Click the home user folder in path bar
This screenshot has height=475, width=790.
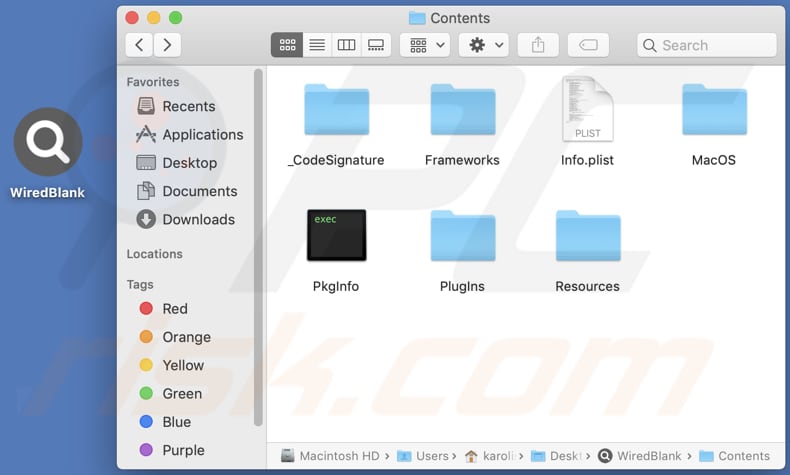489,456
